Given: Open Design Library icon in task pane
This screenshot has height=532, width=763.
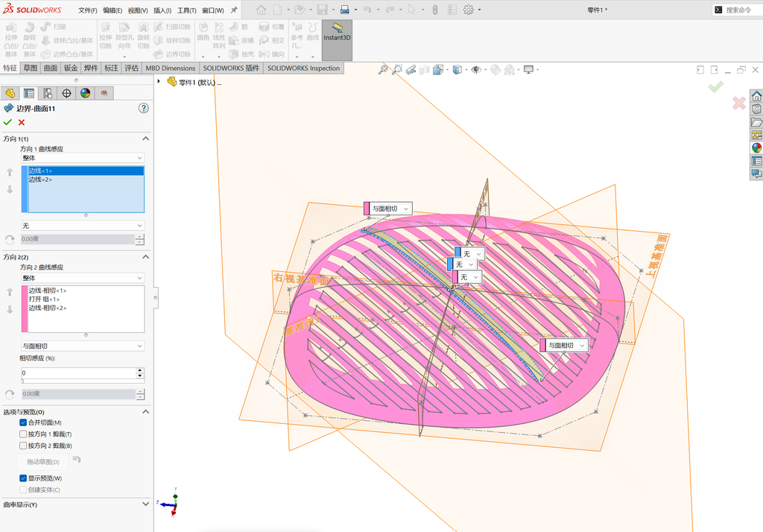Looking at the screenshot, I should pyautogui.click(x=756, y=109).
